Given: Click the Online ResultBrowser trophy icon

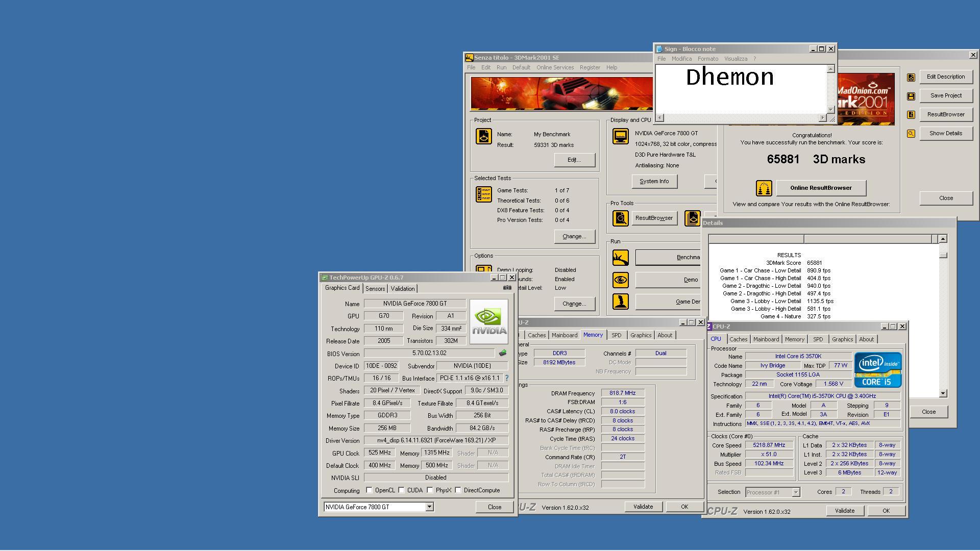Looking at the screenshot, I should (764, 188).
